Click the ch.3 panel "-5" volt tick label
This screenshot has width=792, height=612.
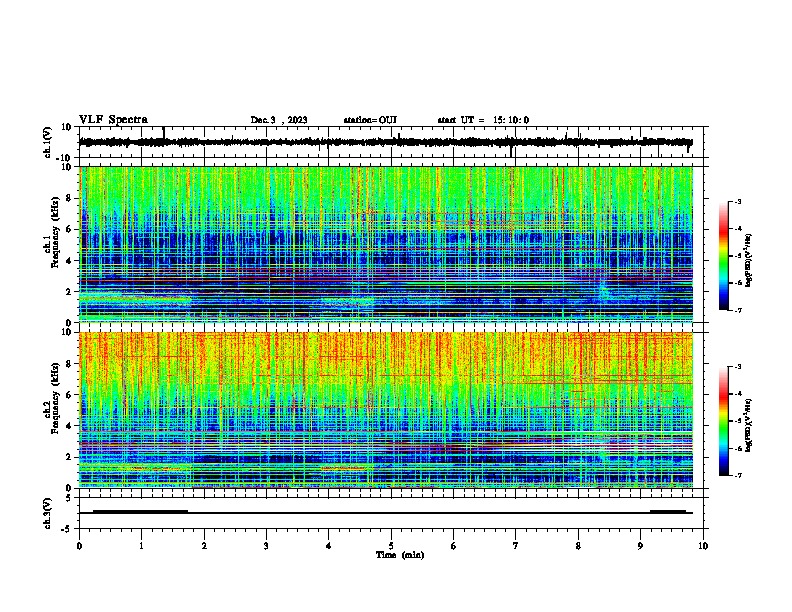pyautogui.click(x=67, y=529)
